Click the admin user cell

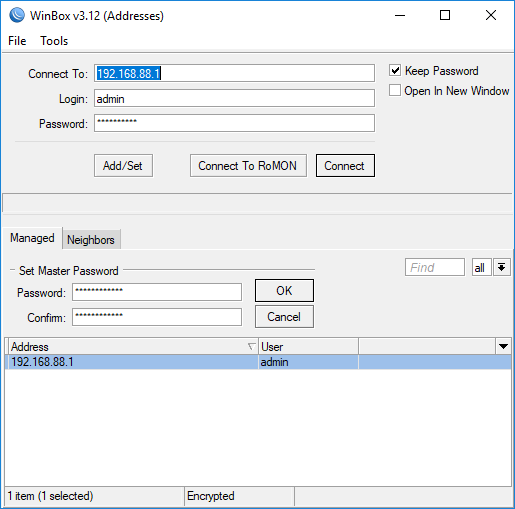click(x=308, y=362)
